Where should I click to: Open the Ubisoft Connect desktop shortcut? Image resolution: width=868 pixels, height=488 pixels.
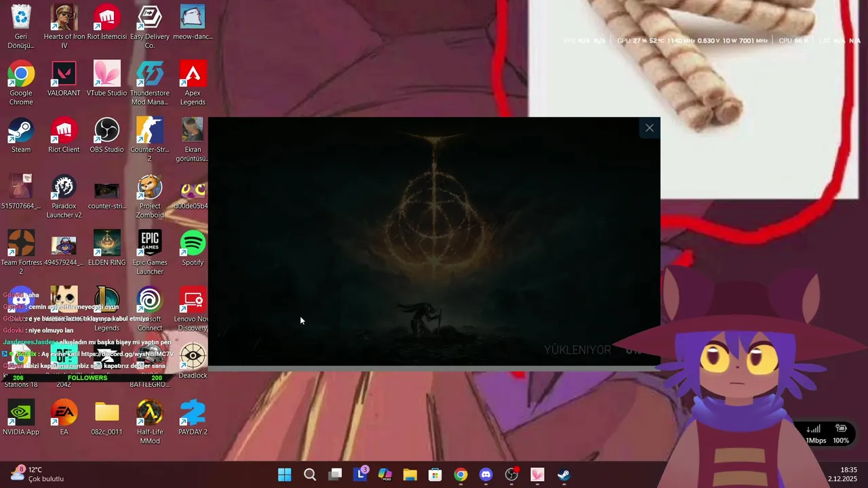tap(150, 309)
